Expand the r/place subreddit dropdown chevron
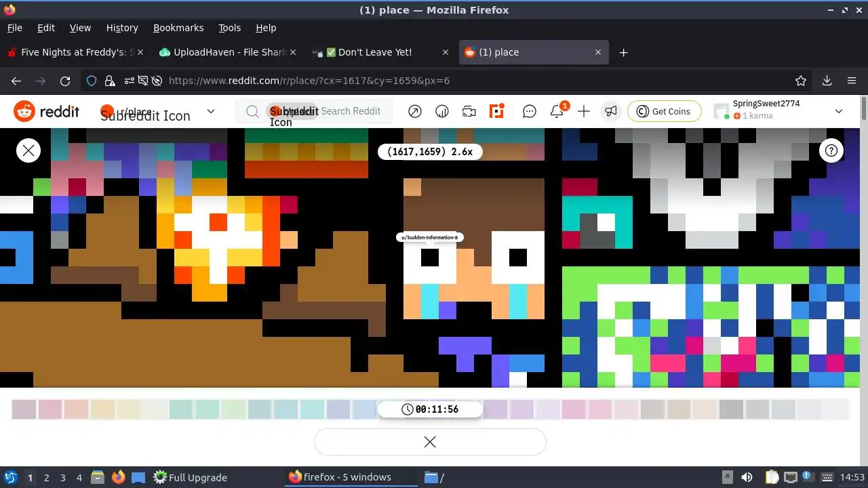This screenshot has width=868, height=488. (x=210, y=111)
